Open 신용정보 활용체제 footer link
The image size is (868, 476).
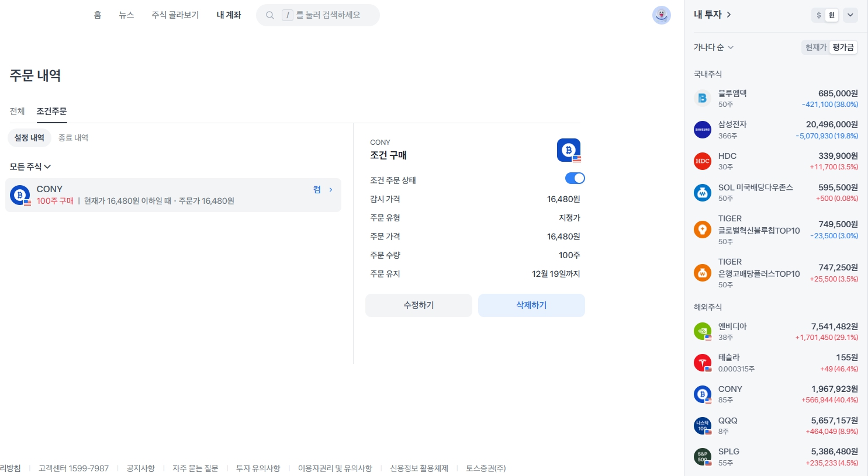click(419, 468)
